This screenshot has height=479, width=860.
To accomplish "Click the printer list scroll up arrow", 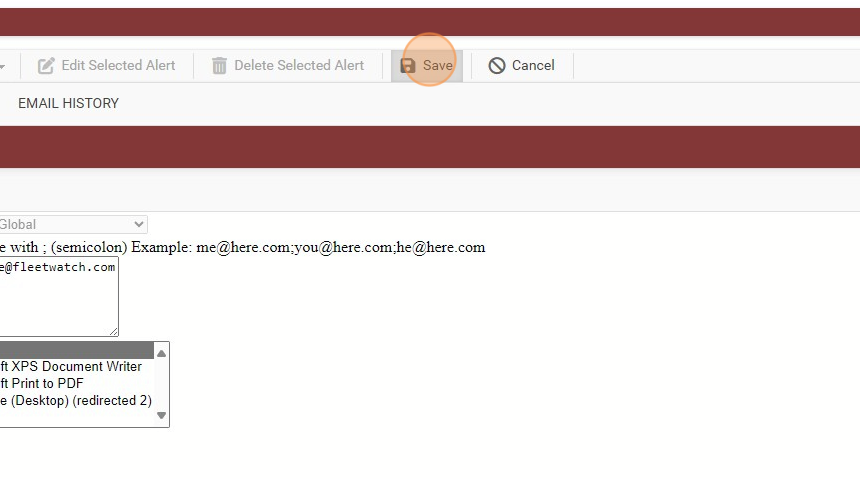I will point(161,353).
